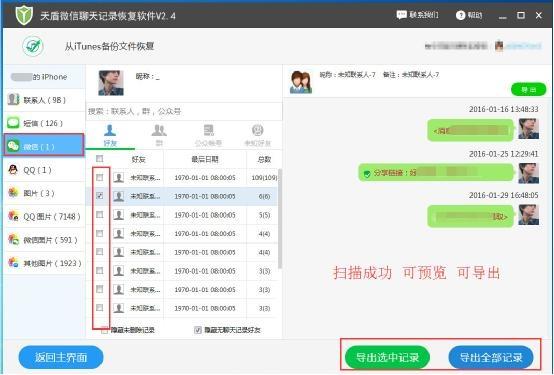
Task: Click contact silhouette icon in 6(6) row
Action: click(x=119, y=196)
